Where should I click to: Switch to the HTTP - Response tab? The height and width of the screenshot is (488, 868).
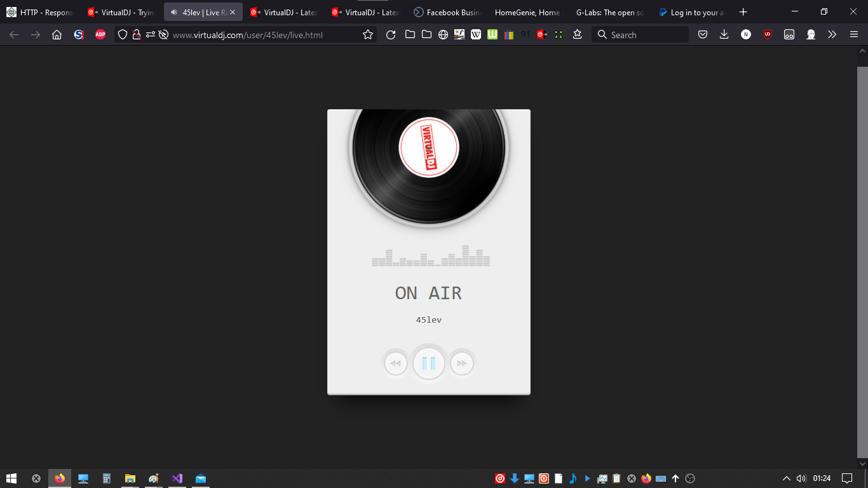pos(40,12)
